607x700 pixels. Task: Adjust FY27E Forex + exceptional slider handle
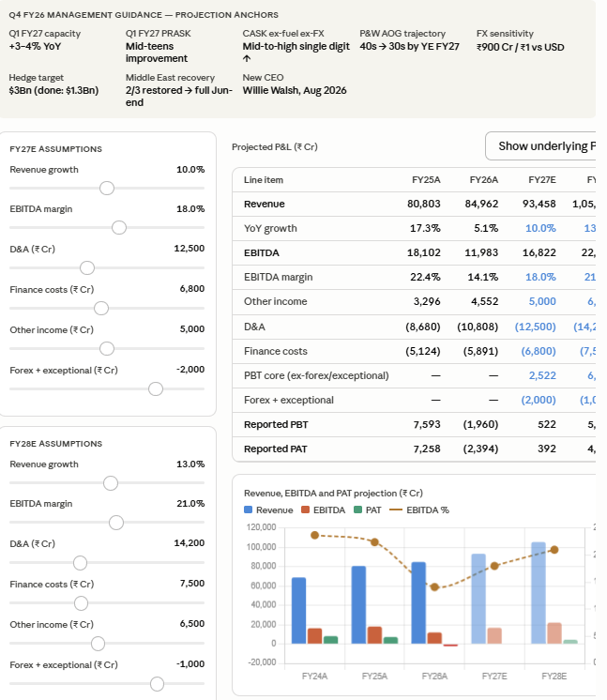click(156, 388)
